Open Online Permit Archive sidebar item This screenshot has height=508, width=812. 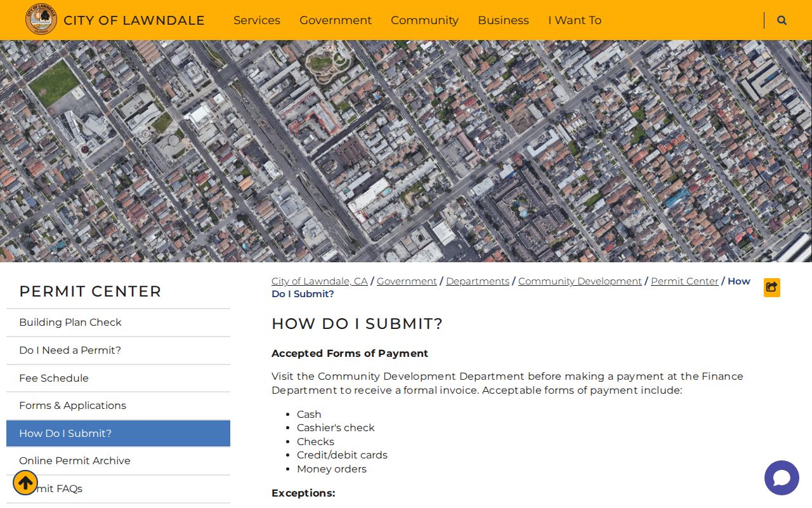(x=118, y=461)
